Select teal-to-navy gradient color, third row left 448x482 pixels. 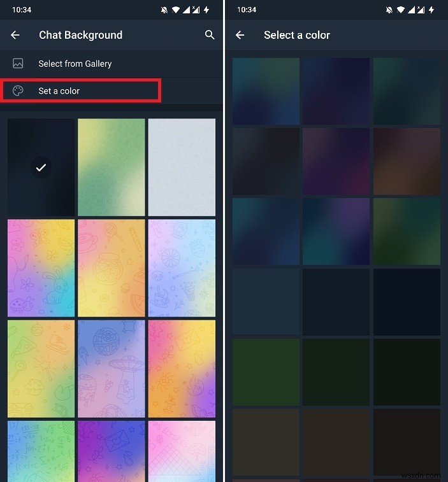pos(266,232)
